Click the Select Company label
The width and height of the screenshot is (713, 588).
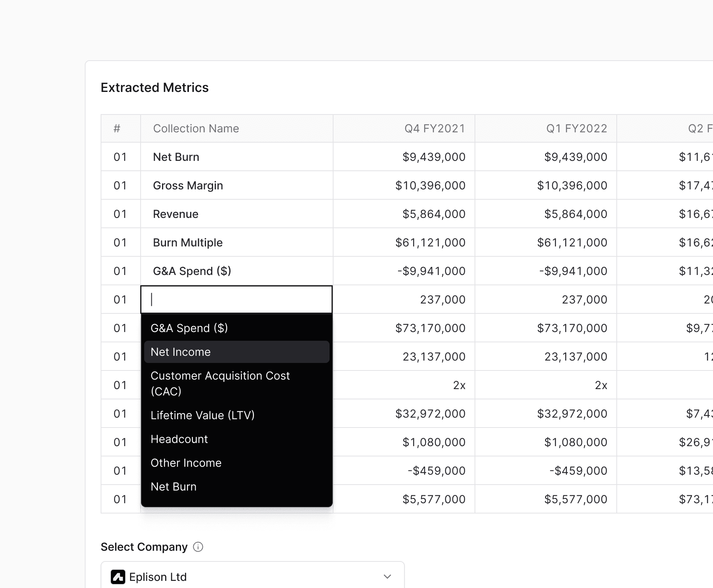click(x=144, y=547)
